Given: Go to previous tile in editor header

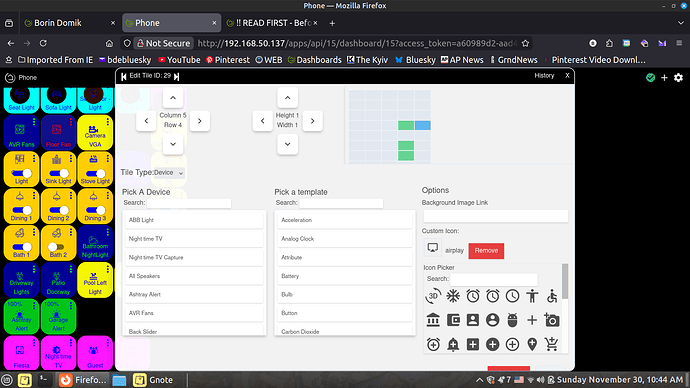Looking at the screenshot, I should click(x=124, y=76).
